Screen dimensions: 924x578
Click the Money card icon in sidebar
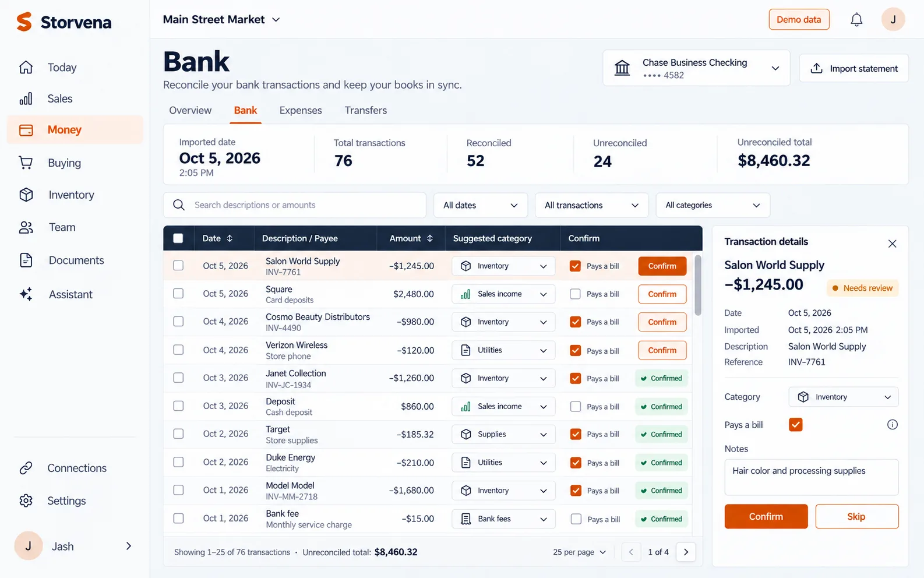click(26, 130)
